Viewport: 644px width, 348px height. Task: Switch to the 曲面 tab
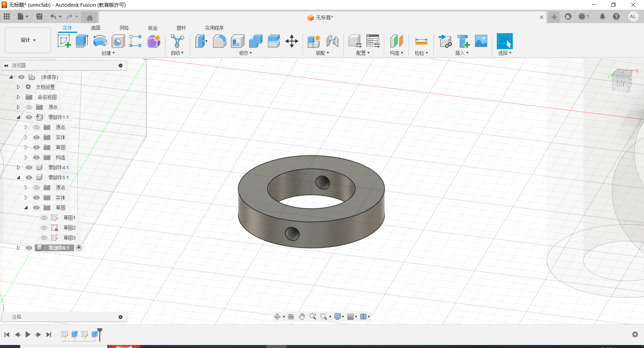pyautogui.click(x=96, y=28)
